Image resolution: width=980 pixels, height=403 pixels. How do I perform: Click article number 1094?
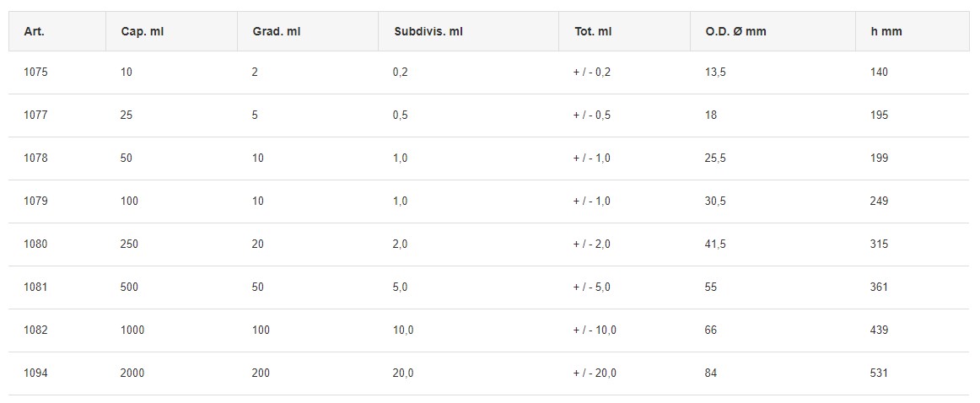click(x=35, y=373)
